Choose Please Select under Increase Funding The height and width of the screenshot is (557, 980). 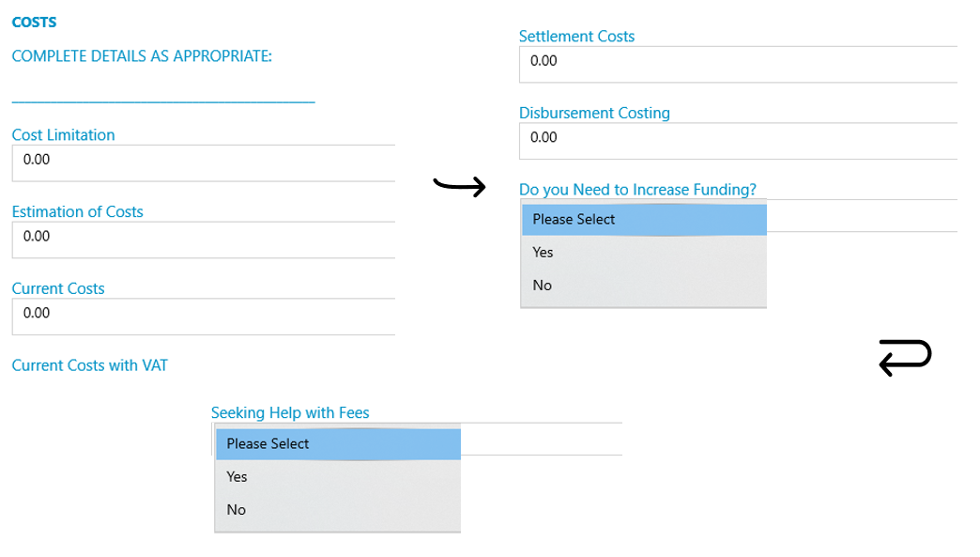coord(644,220)
